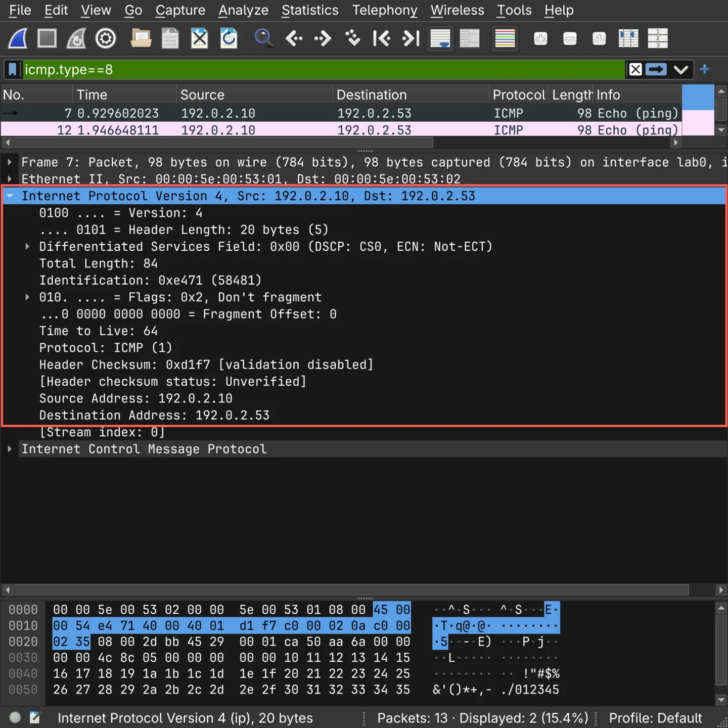Expand Ethernet II layer
Screen dimensions: 728x728
click(x=10, y=179)
